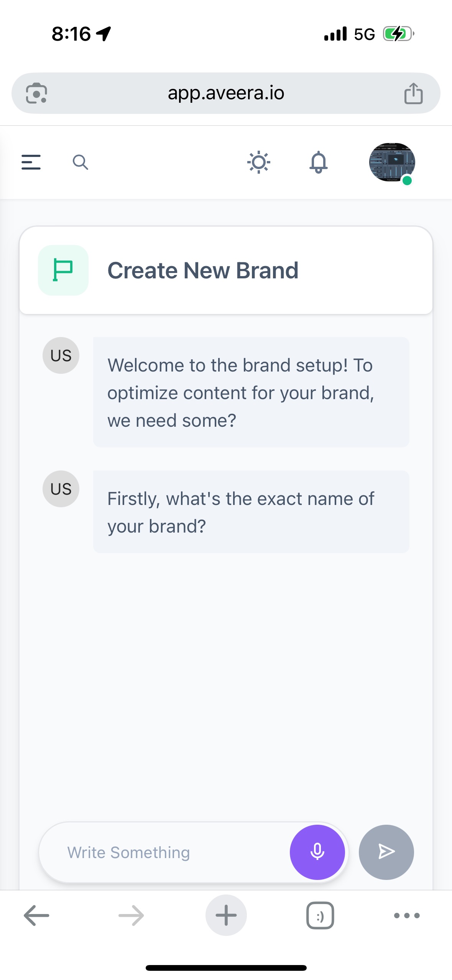This screenshot has height=980, width=452.
Task: Tap the camera scan icon in address bar
Action: (36, 94)
